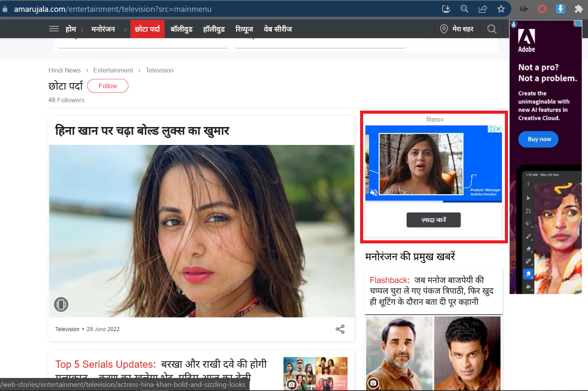
Task: Switch to the बॉलीवुड tab
Action: 181,29
